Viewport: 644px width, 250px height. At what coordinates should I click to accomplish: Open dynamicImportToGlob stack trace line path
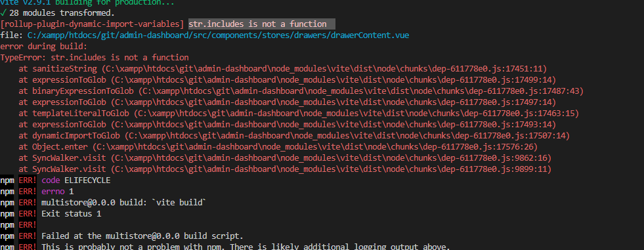pos(347,135)
